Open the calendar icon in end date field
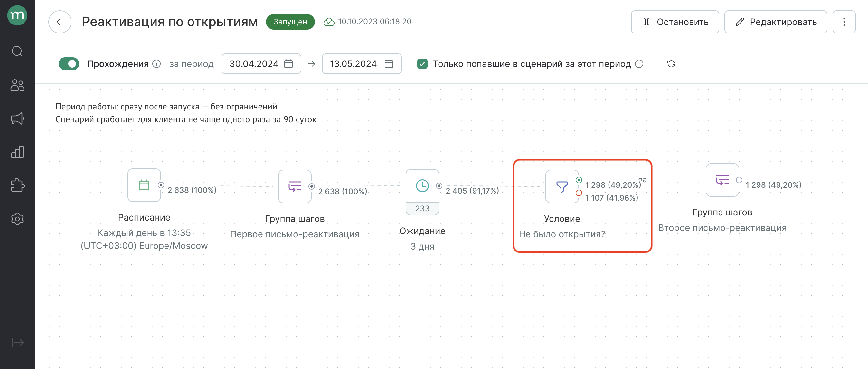This screenshot has width=868, height=369. (389, 64)
